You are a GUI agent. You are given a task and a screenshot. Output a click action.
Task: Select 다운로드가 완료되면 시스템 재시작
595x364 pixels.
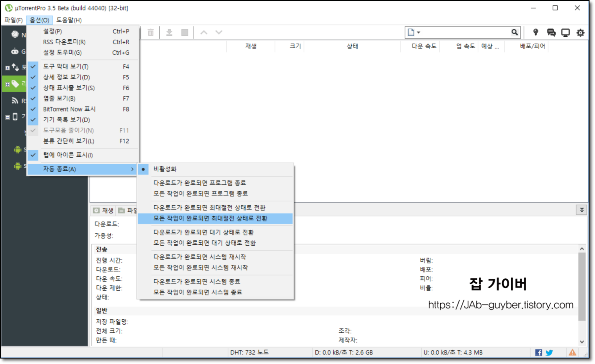point(216,257)
